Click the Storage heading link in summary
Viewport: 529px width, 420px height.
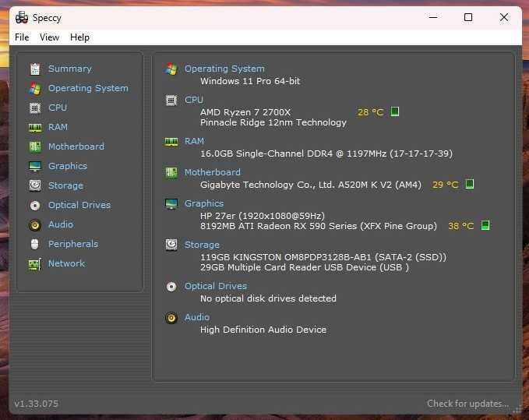(x=202, y=245)
